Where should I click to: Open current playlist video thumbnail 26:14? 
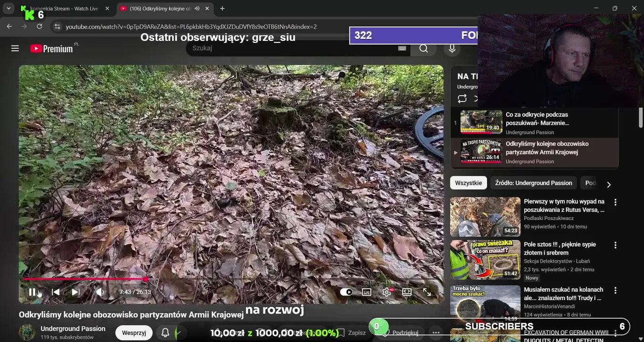(481, 151)
